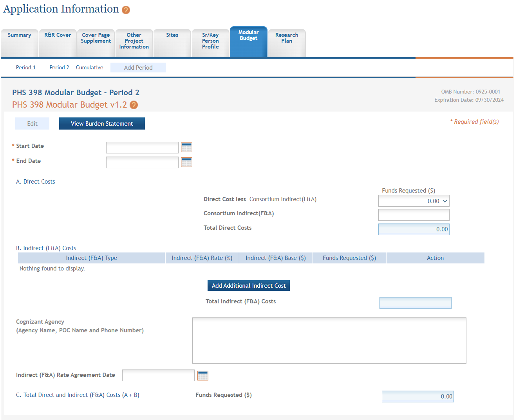Open the Start Date calendar picker
Image resolution: width=515 pixels, height=420 pixels.
click(186, 148)
